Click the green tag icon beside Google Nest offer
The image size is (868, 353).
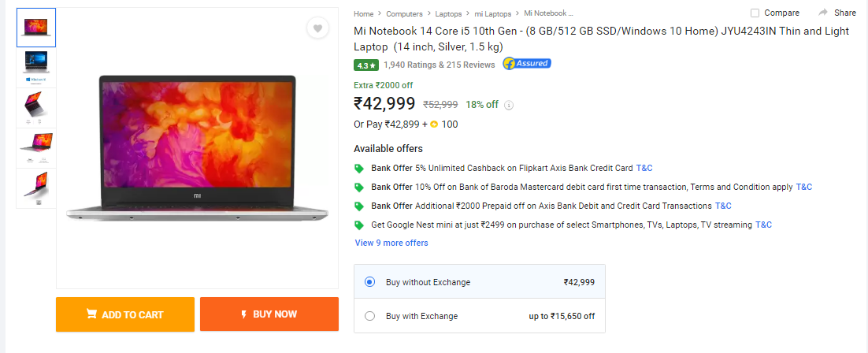[358, 225]
